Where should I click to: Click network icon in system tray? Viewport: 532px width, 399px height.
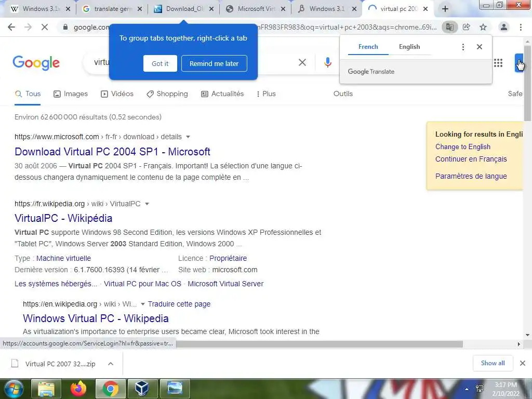click(480, 389)
